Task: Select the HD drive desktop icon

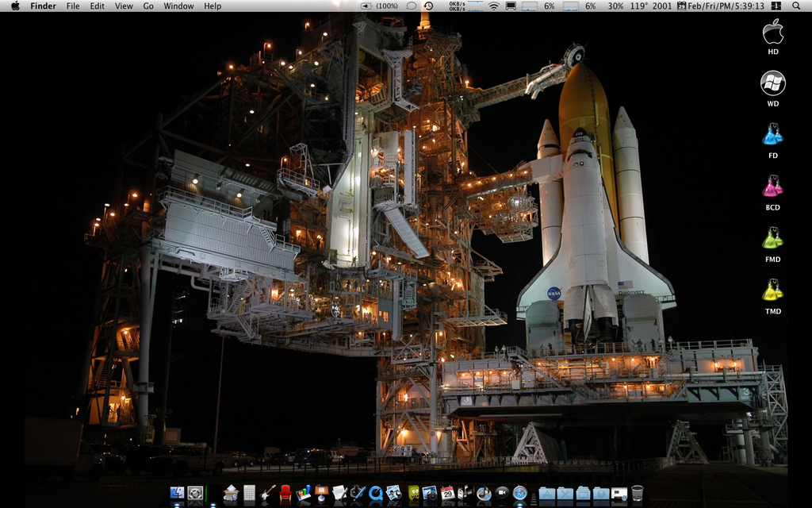Action: tap(773, 33)
